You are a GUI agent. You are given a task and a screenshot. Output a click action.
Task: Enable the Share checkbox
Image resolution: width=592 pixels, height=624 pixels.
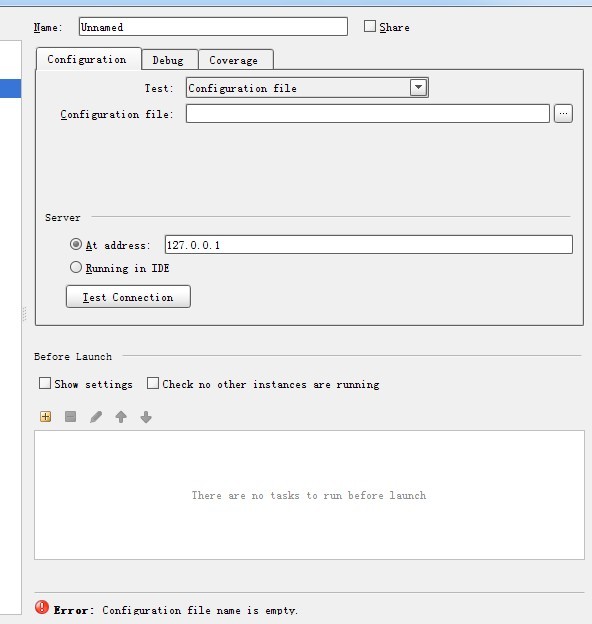tap(370, 26)
